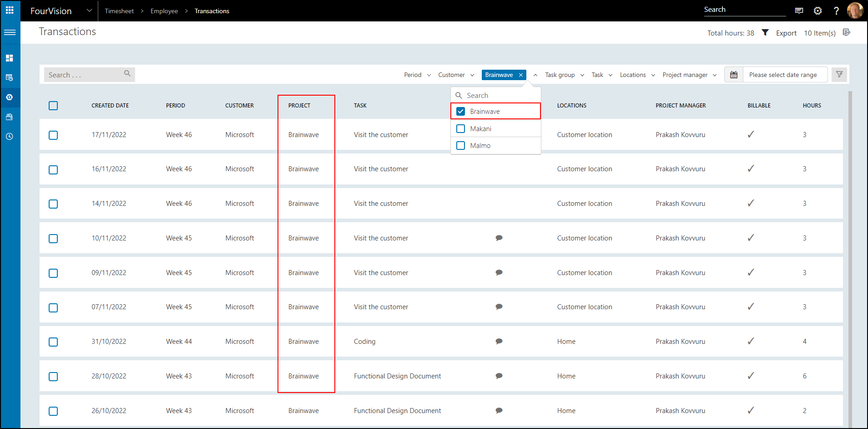Open comment bubble on 07/11/2022 row
The width and height of the screenshot is (868, 429).
[x=499, y=306]
